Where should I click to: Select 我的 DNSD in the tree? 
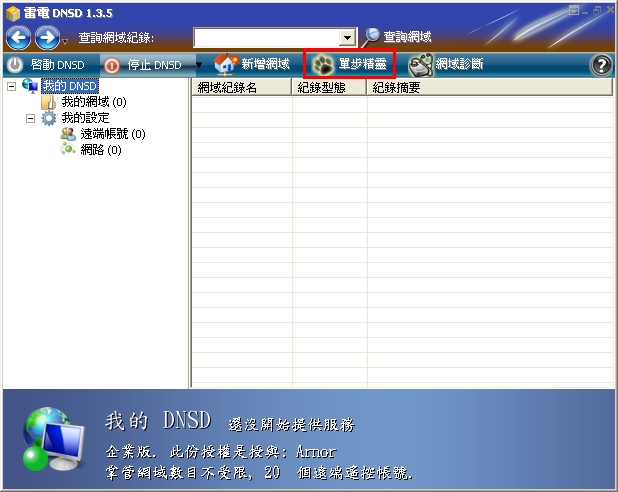(70, 86)
